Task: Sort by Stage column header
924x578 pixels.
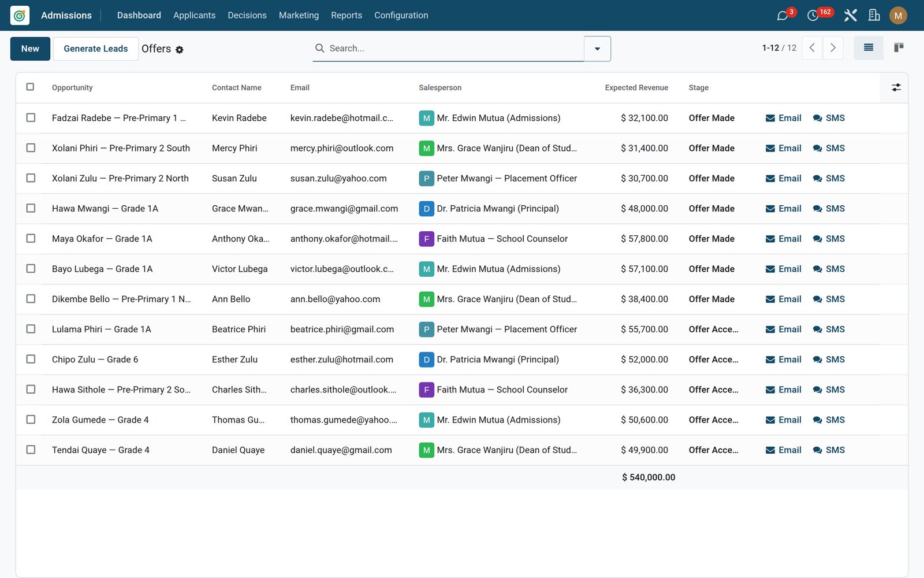Action: click(x=698, y=88)
